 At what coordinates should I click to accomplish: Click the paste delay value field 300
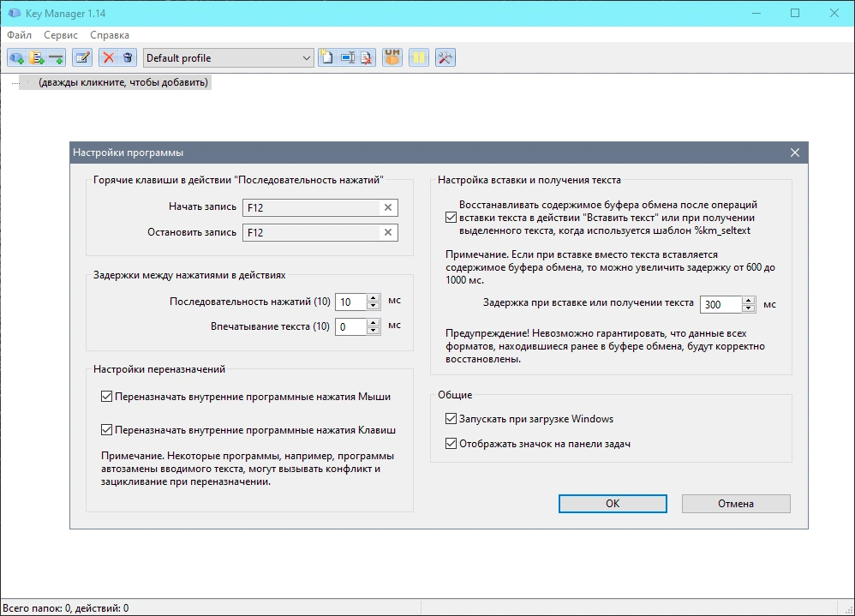coord(720,304)
